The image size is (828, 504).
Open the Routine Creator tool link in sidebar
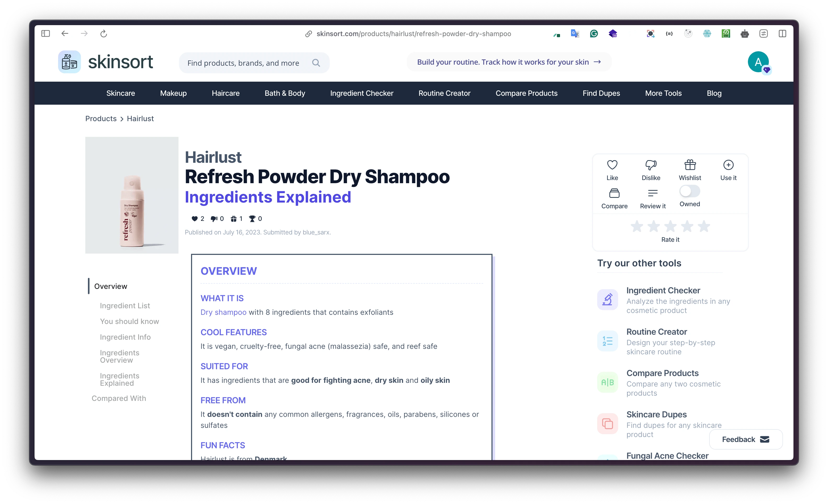(657, 332)
